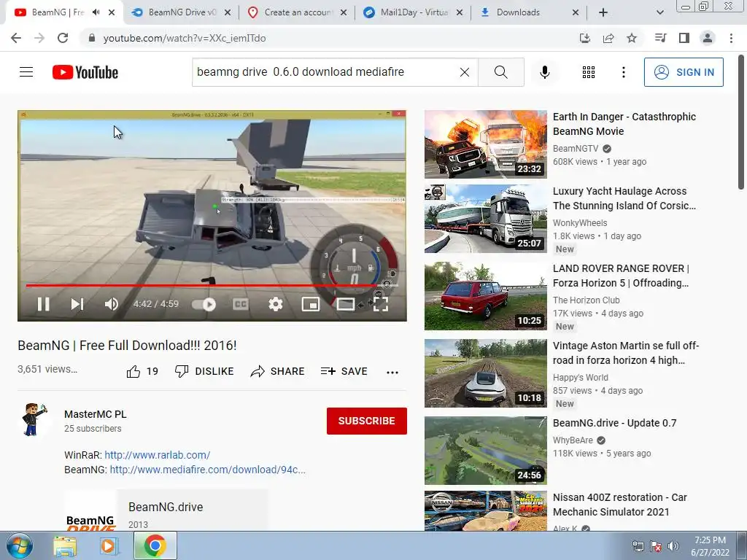Enter full screen mode
The width and height of the screenshot is (747, 560).
[380, 304]
